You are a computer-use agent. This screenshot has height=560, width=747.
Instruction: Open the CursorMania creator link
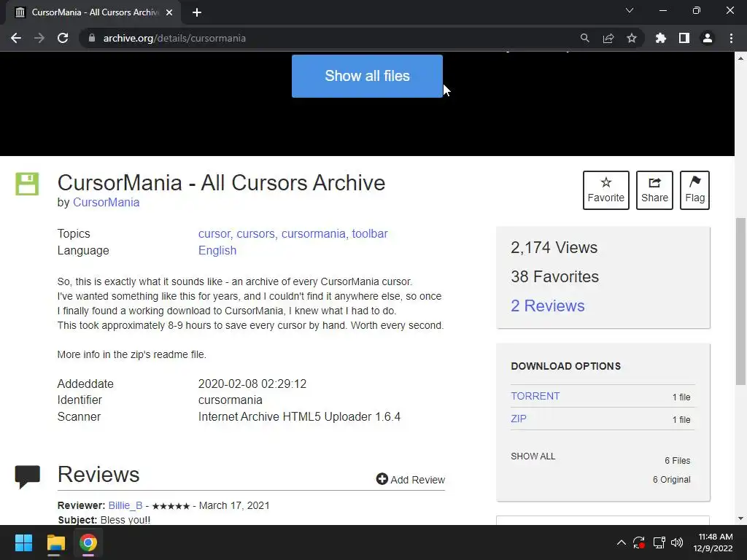(107, 203)
